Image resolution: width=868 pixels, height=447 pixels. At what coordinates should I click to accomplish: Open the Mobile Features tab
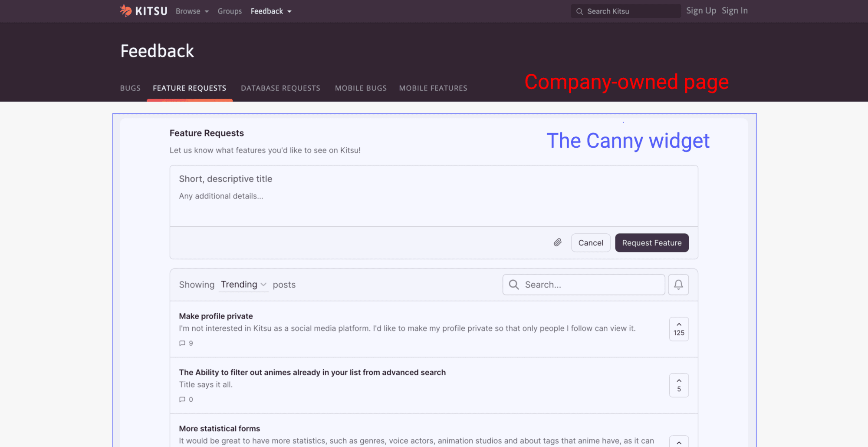point(433,88)
